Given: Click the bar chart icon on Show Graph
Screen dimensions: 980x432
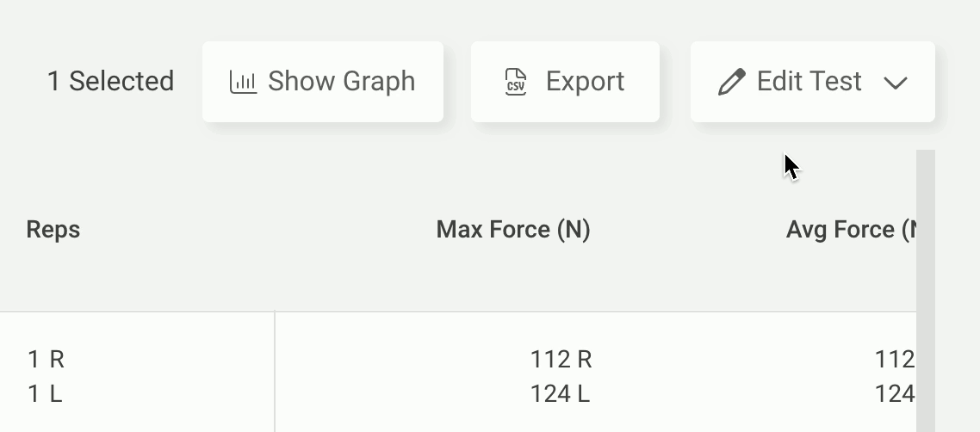Looking at the screenshot, I should click(x=243, y=82).
